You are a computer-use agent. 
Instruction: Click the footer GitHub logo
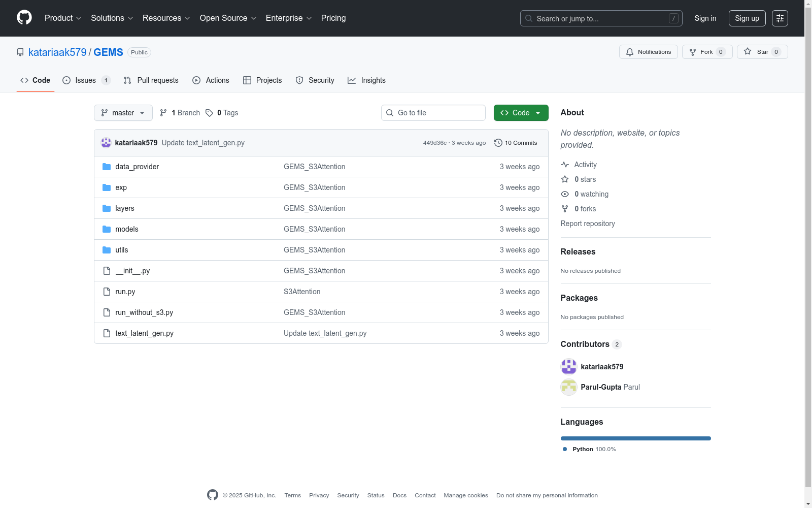click(213, 495)
